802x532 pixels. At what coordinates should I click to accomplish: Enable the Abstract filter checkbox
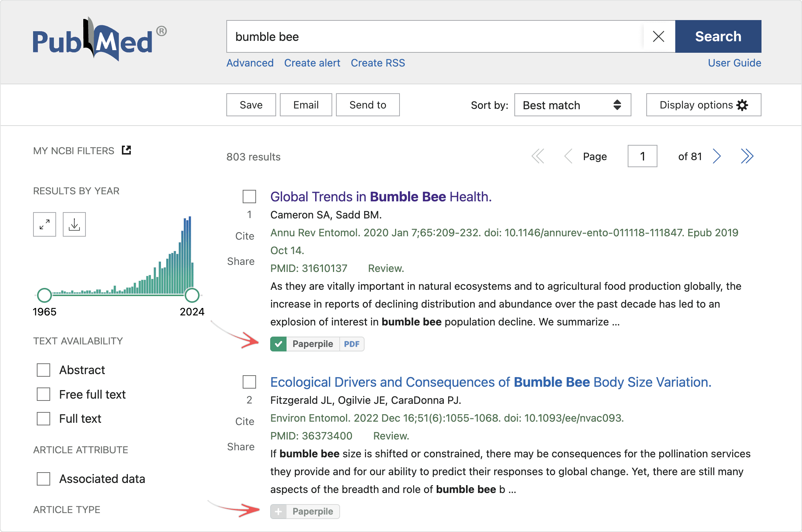coord(43,370)
